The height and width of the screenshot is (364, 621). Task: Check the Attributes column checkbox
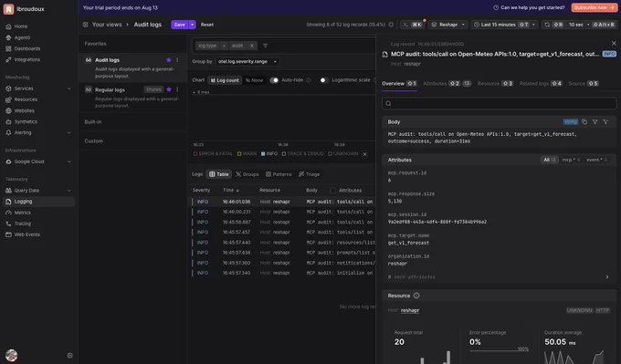click(333, 191)
